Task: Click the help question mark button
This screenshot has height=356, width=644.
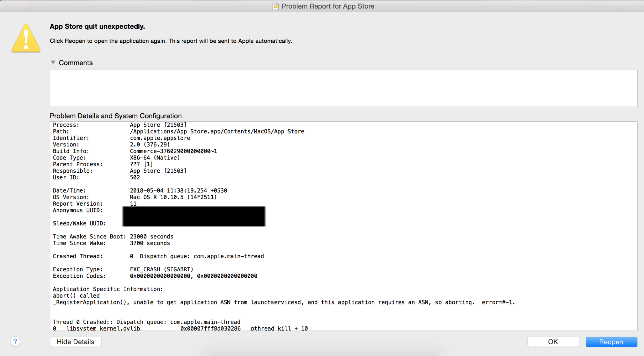Action: click(15, 341)
